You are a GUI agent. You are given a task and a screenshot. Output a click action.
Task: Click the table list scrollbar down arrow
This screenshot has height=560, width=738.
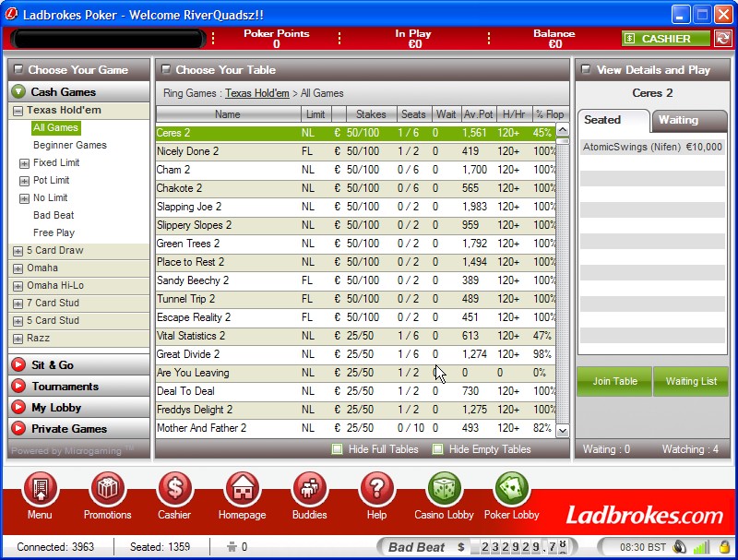coord(563,430)
